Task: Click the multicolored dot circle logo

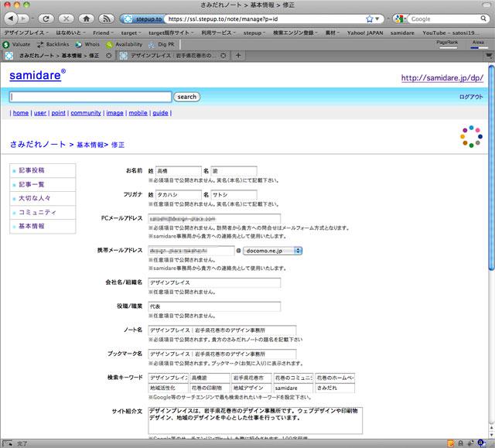Action: point(470,136)
